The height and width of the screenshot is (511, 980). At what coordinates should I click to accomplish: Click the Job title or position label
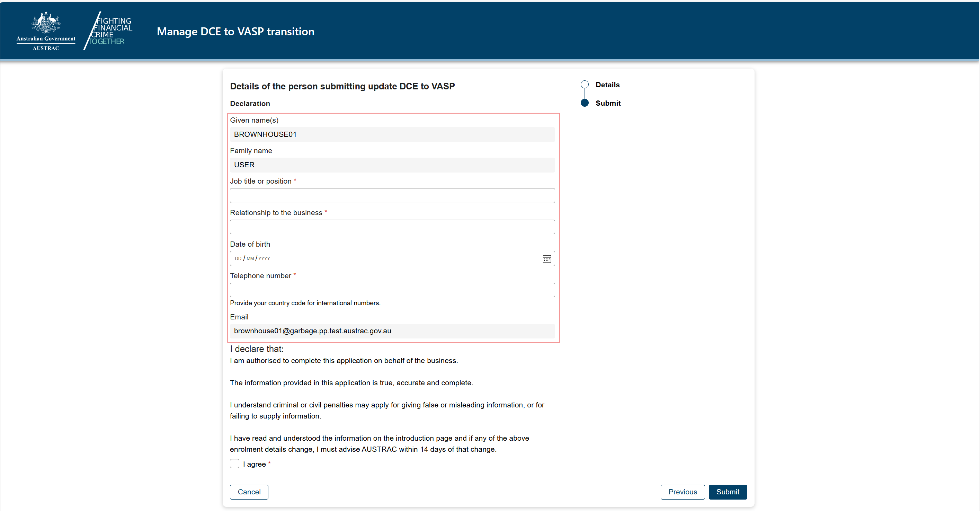[261, 181]
